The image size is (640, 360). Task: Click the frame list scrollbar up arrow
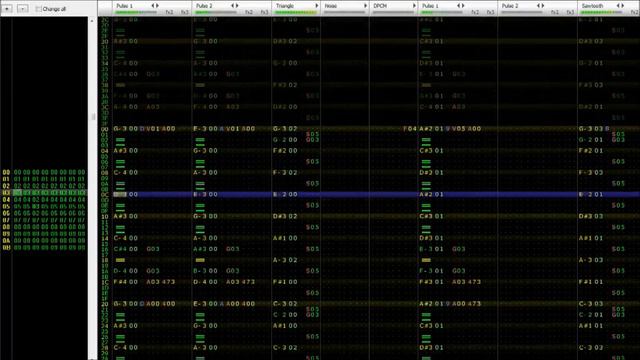(92, 20)
